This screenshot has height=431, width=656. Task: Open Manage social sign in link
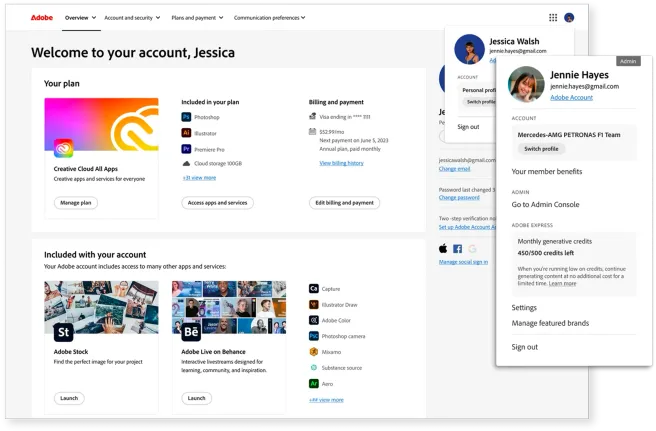[x=463, y=262]
